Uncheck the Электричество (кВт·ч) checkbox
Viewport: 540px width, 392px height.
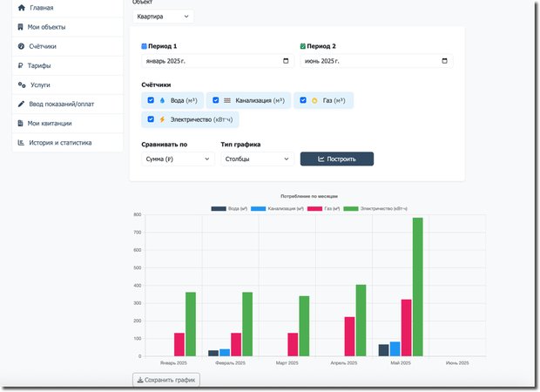click(x=151, y=118)
